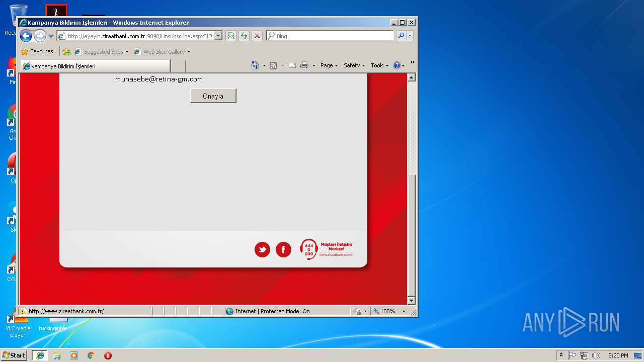Open the Suggested Sites link
The image size is (644, 362).
pos(101,51)
